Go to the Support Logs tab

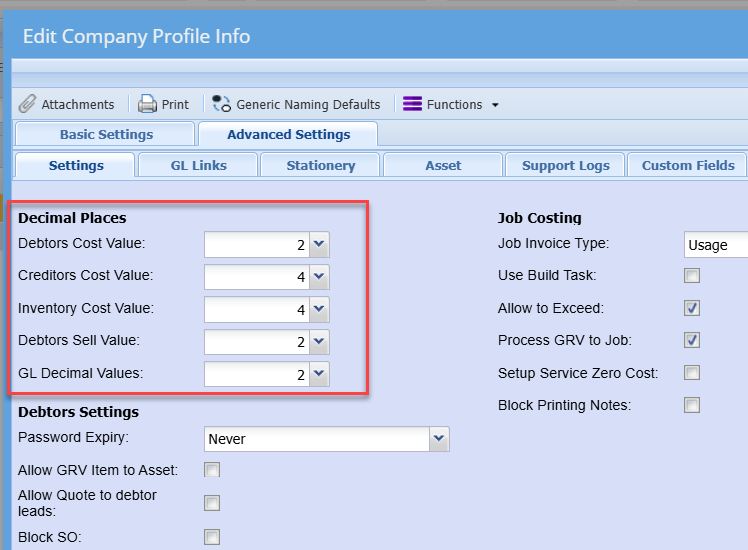click(565, 165)
